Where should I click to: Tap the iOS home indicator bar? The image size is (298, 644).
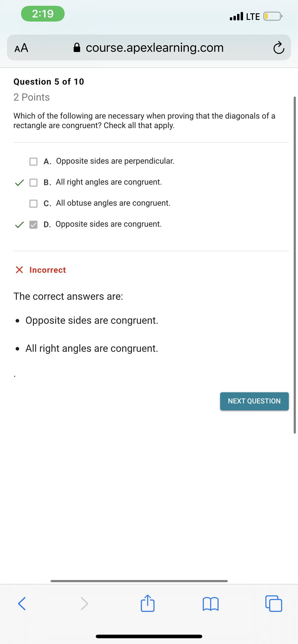click(x=149, y=636)
